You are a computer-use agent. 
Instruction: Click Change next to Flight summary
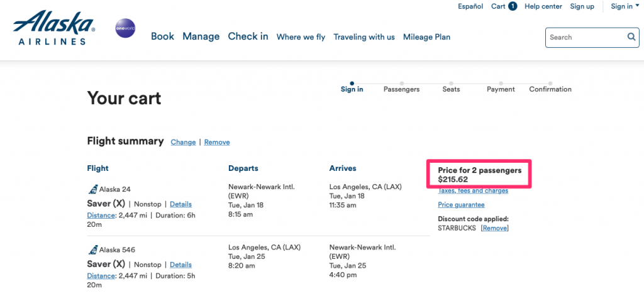[183, 142]
